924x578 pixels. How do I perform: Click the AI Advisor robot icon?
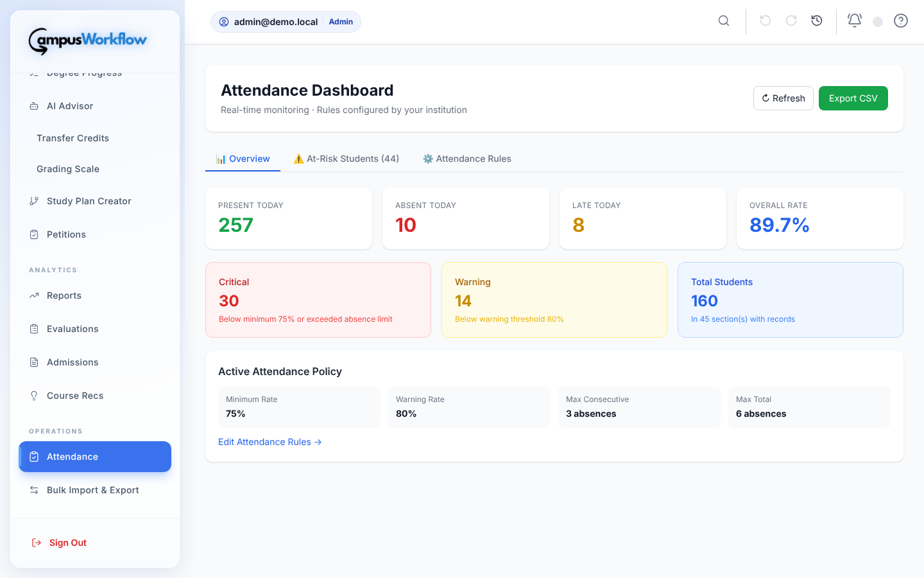(34, 106)
